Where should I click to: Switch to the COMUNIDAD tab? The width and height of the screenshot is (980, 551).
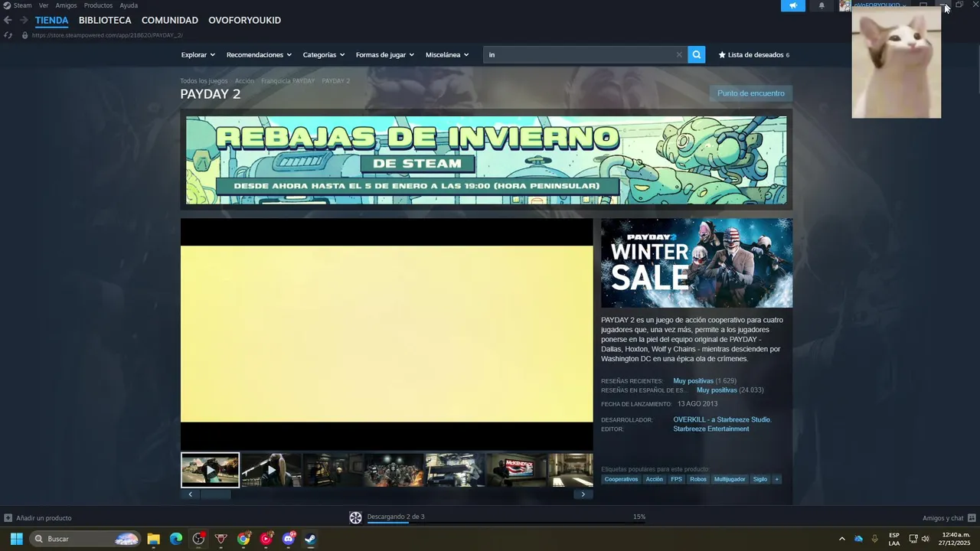click(x=170, y=21)
